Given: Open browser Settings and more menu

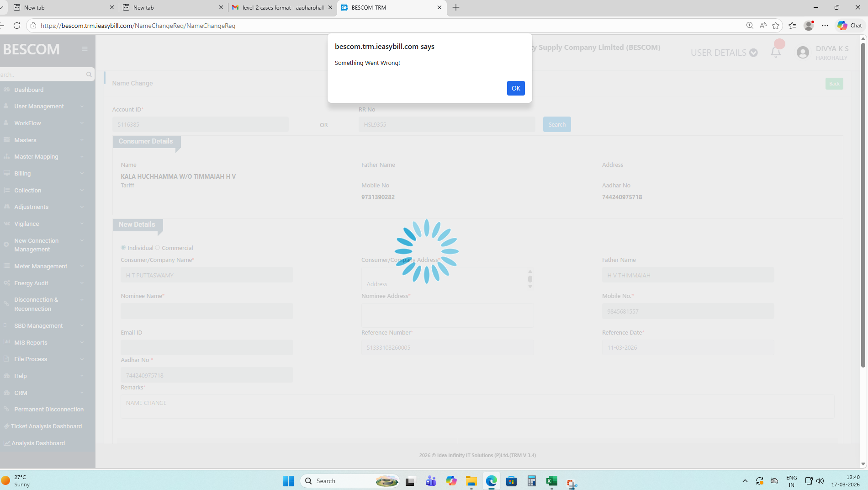Looking at the screenshot, I should click(x=825, y=26).
